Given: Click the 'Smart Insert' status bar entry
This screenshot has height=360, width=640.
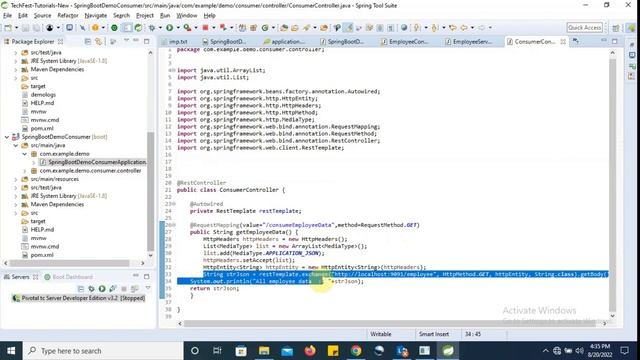Looking at the screenshot, I should (433, 334).
